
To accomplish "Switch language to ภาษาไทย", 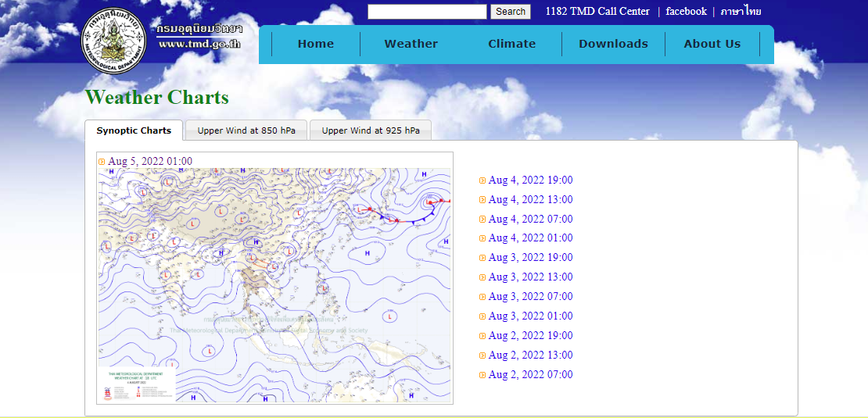I will pyautogui.click(x=741, y=11).
